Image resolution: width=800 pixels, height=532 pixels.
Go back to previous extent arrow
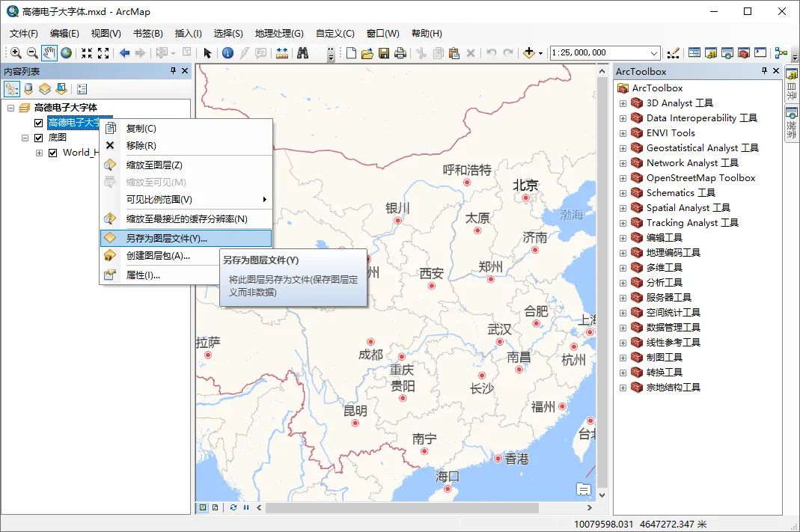tap(124, 52)
